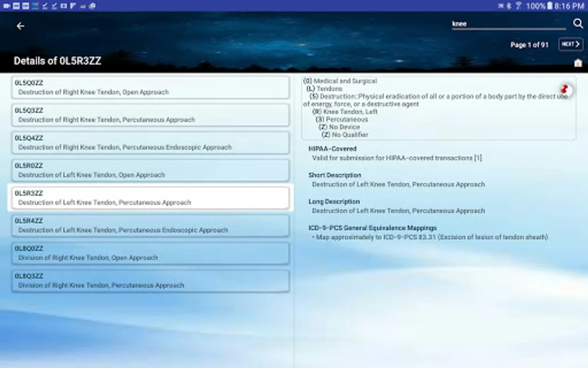Go to the NEXT page
The image size is (588, 368).
click(x=570, y=44)
